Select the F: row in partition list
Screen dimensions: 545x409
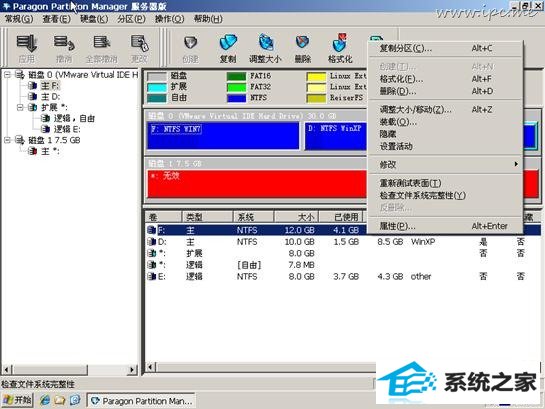click(343, 230)
